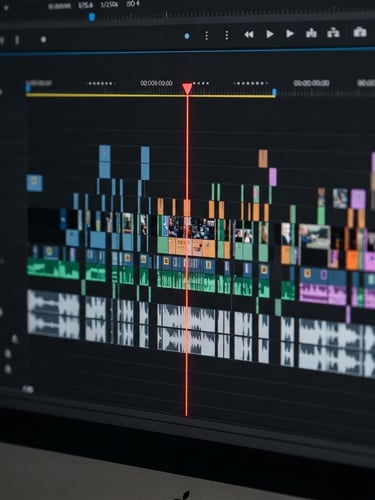Click the rewind double-arrow transport button
The image size is (375, 500).
point(249,34)
